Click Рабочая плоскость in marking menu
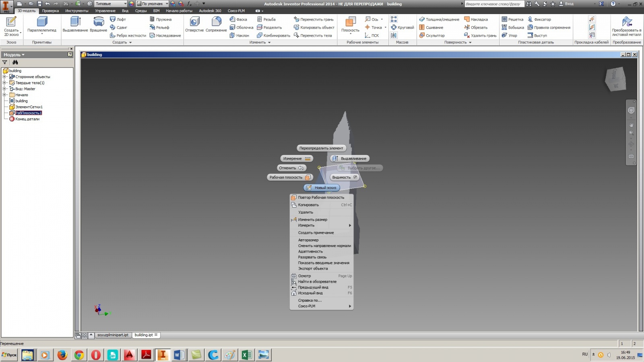 pyautogui.click(x=290, y=177)
